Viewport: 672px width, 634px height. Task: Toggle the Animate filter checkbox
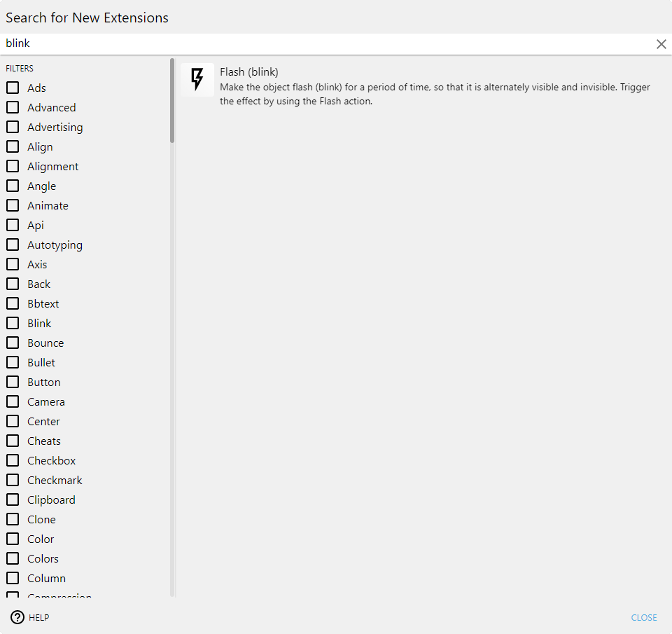[x=13, y=205]
